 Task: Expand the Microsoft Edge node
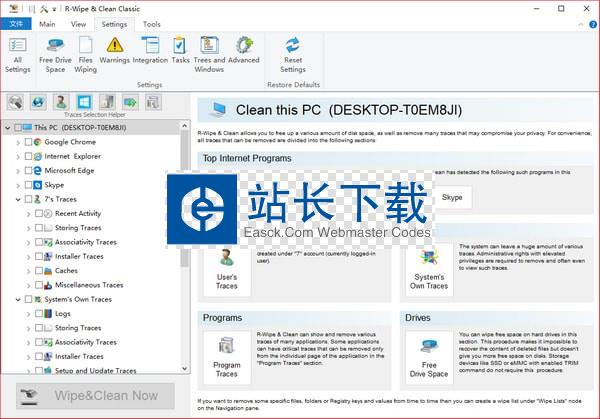[x=18, y=171]
